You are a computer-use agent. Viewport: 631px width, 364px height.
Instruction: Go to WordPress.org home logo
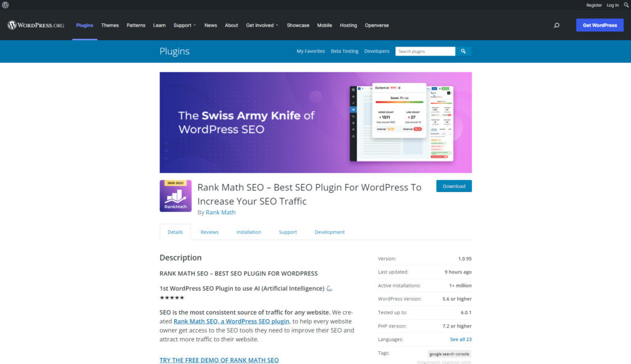point(36,25)
